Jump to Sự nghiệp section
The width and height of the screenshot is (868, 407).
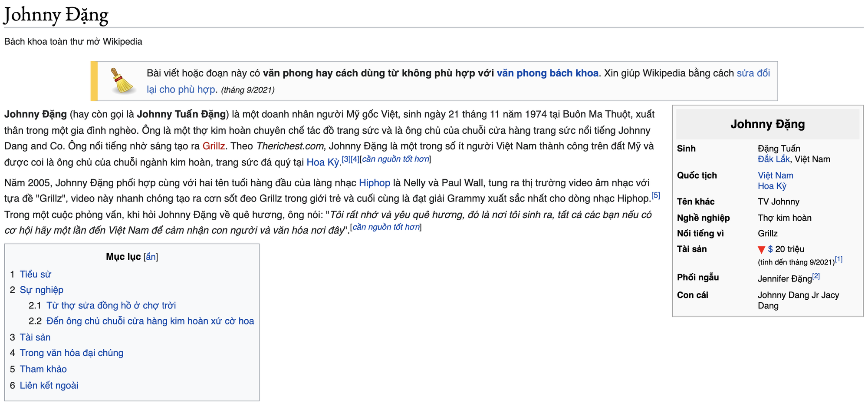[x=41, y=290]
